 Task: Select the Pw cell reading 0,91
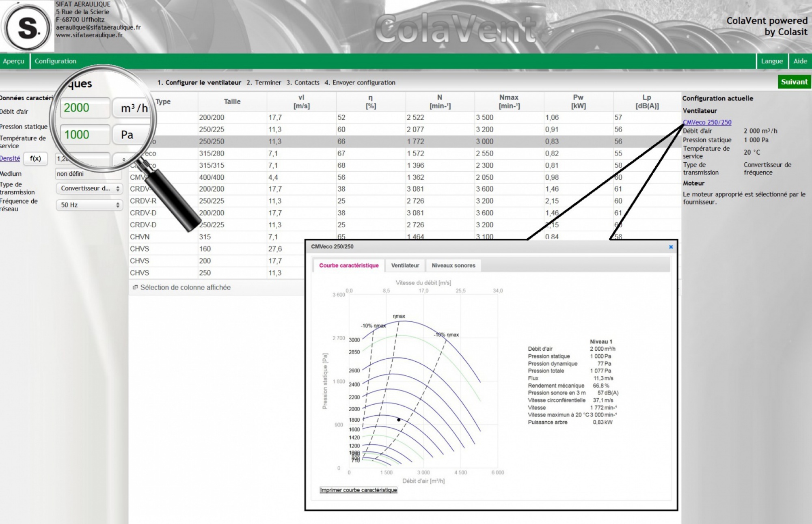click(x=578, y=129)
